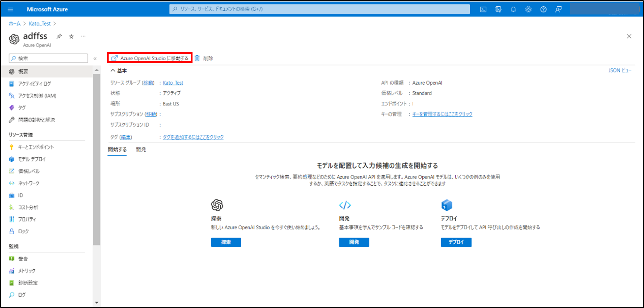Open the hamburger portal menu

11,9
